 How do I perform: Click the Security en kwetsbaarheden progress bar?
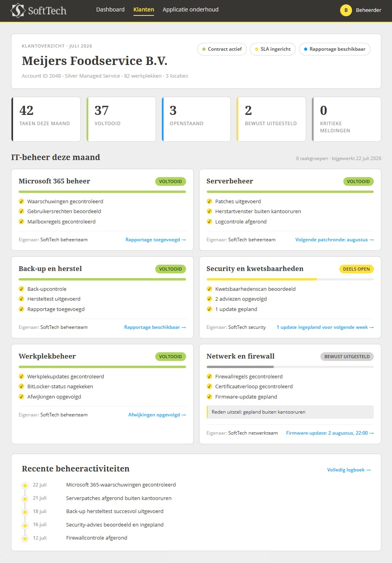[290, 279]
